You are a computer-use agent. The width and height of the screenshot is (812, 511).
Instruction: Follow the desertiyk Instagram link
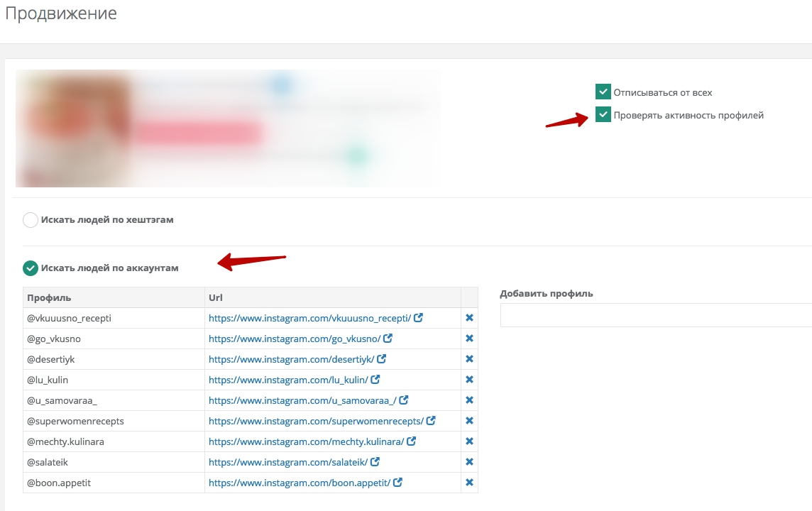pyautogui.click(x=291, y=359)
